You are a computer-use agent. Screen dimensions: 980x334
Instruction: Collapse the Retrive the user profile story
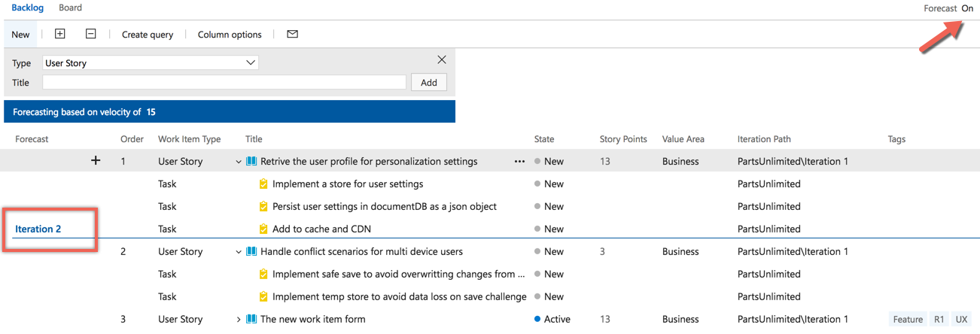(x=239, y=162)
